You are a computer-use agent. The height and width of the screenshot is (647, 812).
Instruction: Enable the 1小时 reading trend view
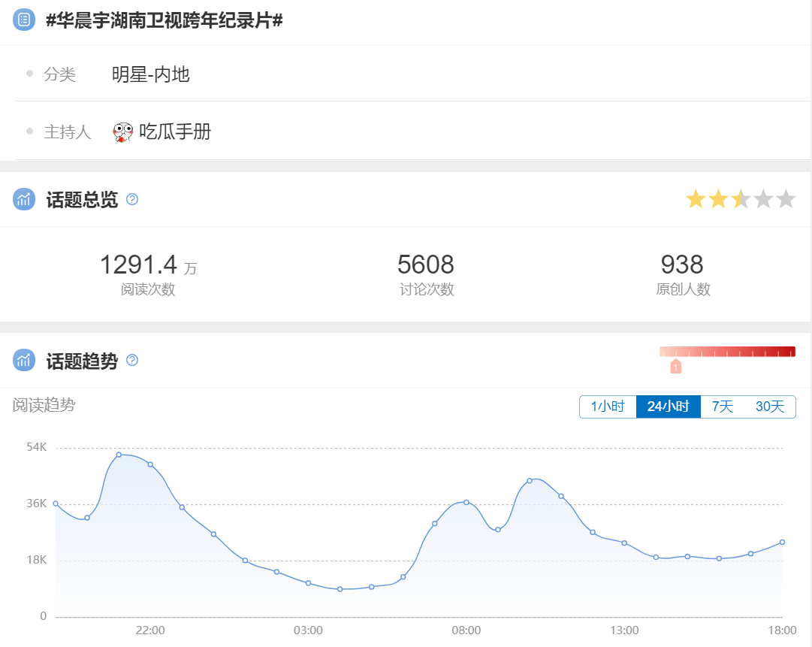click(x=608, y=406)
